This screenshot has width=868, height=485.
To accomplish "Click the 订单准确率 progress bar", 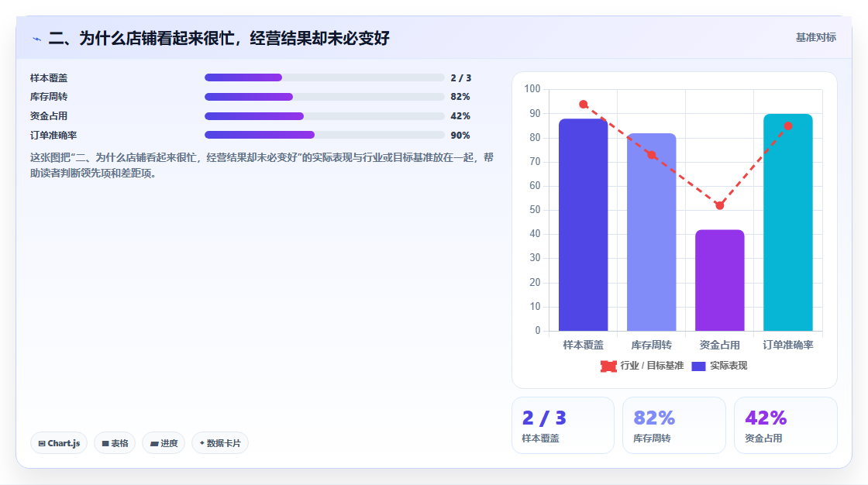I will (325, 135).
